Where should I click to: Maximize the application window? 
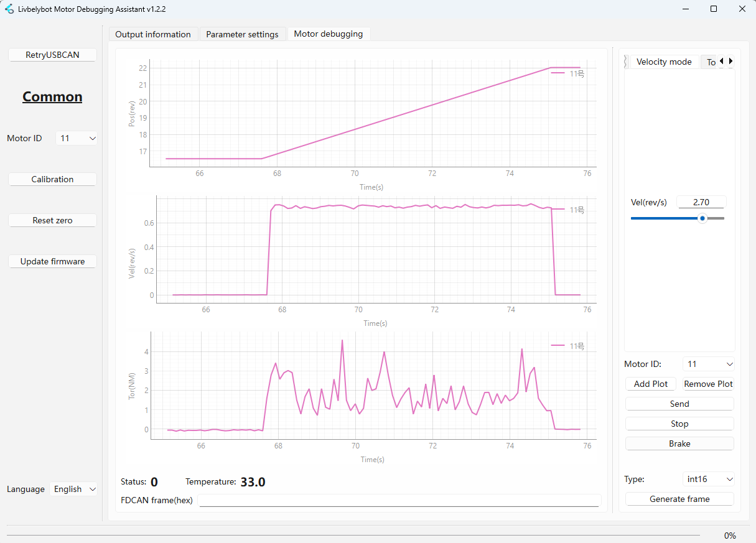[x=714, y=9]
